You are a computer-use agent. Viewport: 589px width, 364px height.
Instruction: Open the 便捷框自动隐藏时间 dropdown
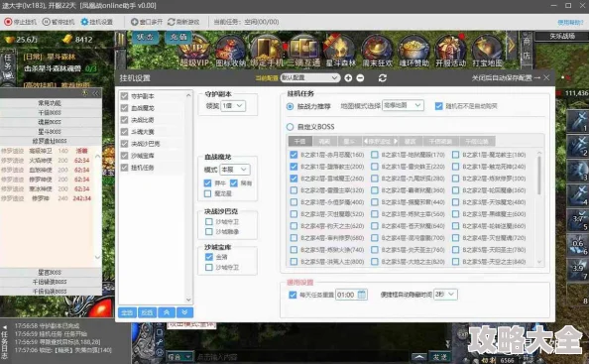click(445, 295)
